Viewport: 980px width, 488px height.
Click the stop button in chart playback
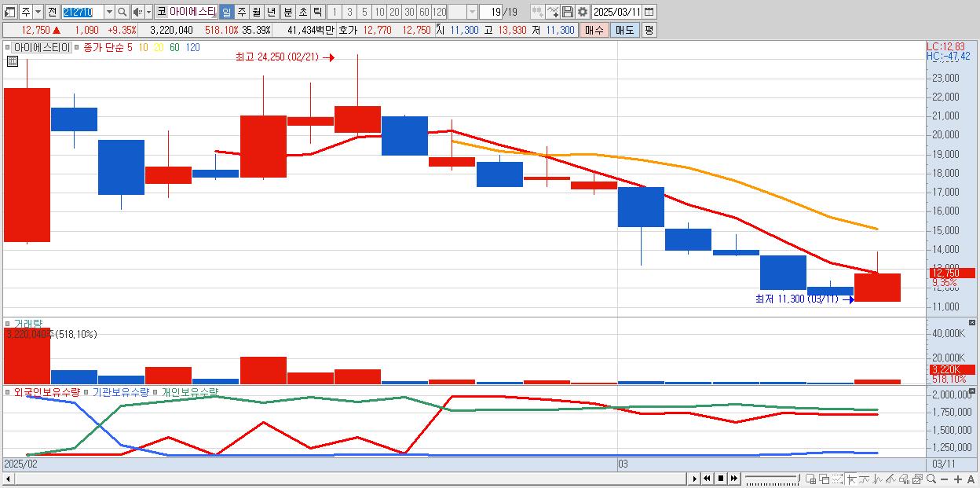(x=720, y=479)
